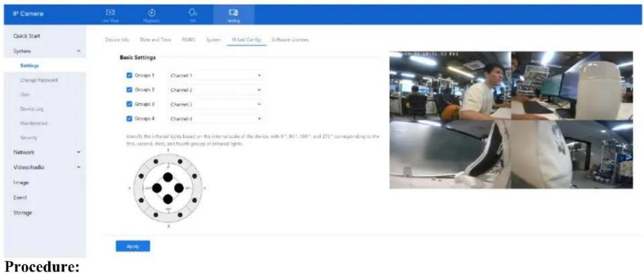Switch to the RS485 tab
The width and height of the screenshot is (644, 274).
(x=188, y=39)
